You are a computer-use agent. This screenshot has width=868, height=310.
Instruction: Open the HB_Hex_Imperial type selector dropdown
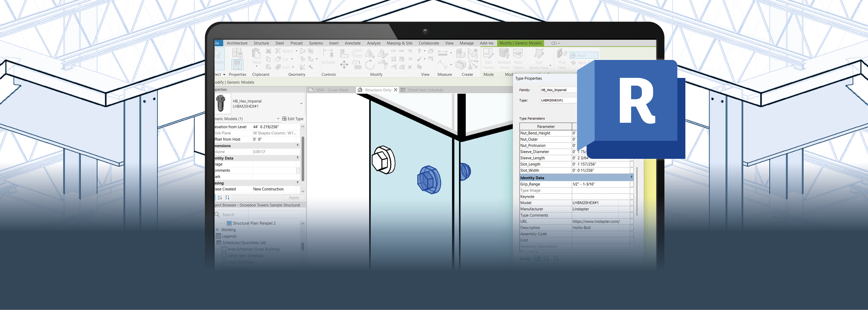pyautogui.click(x=301, y=104)
